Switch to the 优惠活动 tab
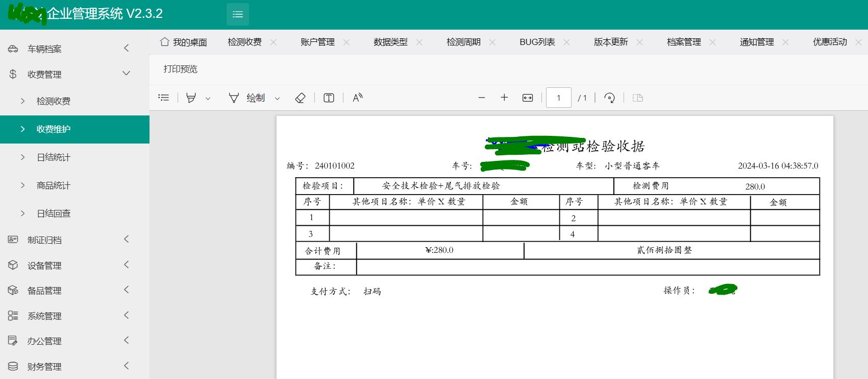Viewport: 868px width, 379px height. click(830, 42)
